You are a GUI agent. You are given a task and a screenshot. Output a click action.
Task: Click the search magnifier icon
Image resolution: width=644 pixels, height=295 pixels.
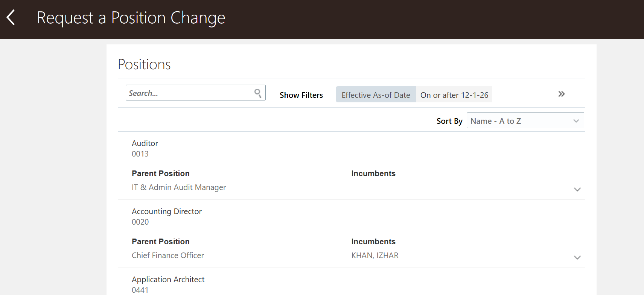tap(258, 93)
